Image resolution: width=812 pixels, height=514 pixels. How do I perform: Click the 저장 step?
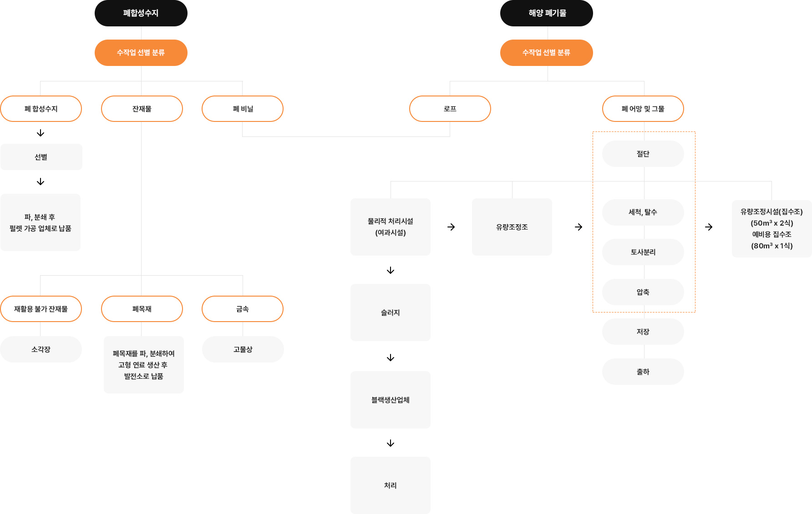(643, 332)
